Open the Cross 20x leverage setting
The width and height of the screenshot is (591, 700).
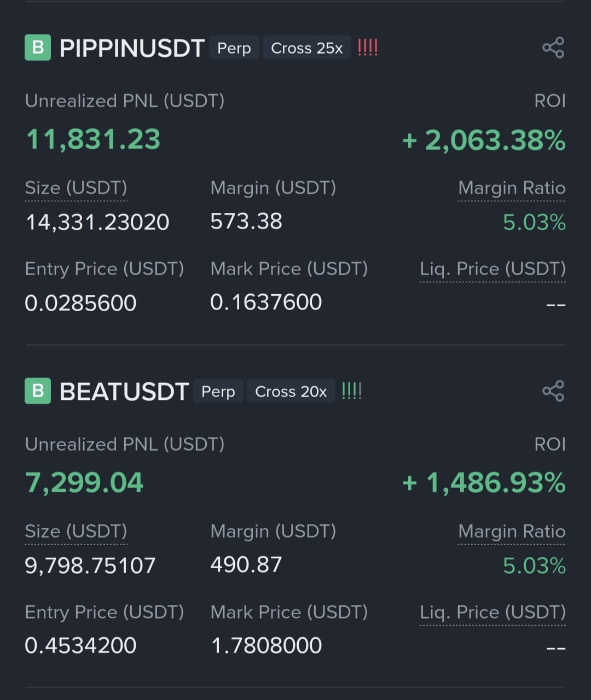point(291,392)
